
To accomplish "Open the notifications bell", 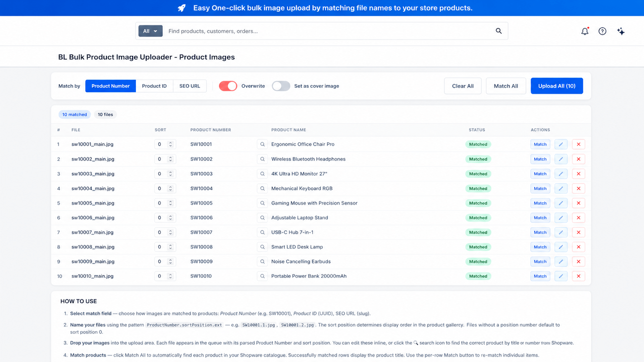I will 585,31.
